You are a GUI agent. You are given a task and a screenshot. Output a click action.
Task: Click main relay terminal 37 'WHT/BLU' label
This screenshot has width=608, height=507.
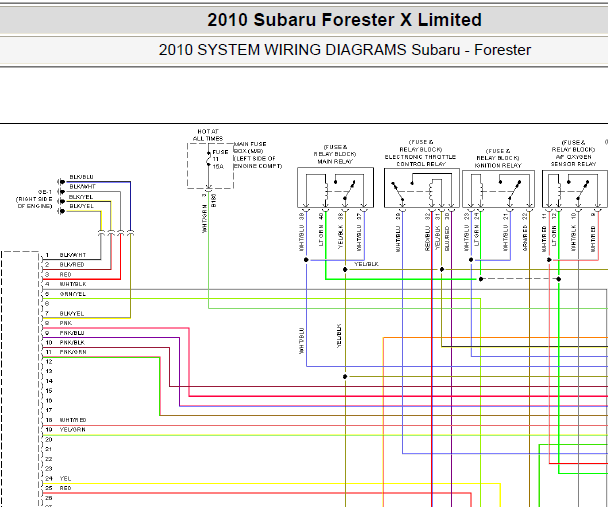coord(359,237)
